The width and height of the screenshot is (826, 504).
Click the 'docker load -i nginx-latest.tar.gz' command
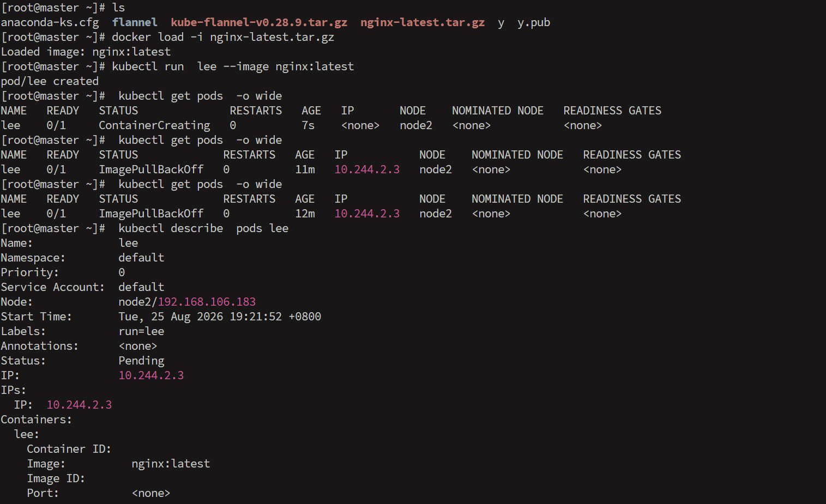pos(223,37)
